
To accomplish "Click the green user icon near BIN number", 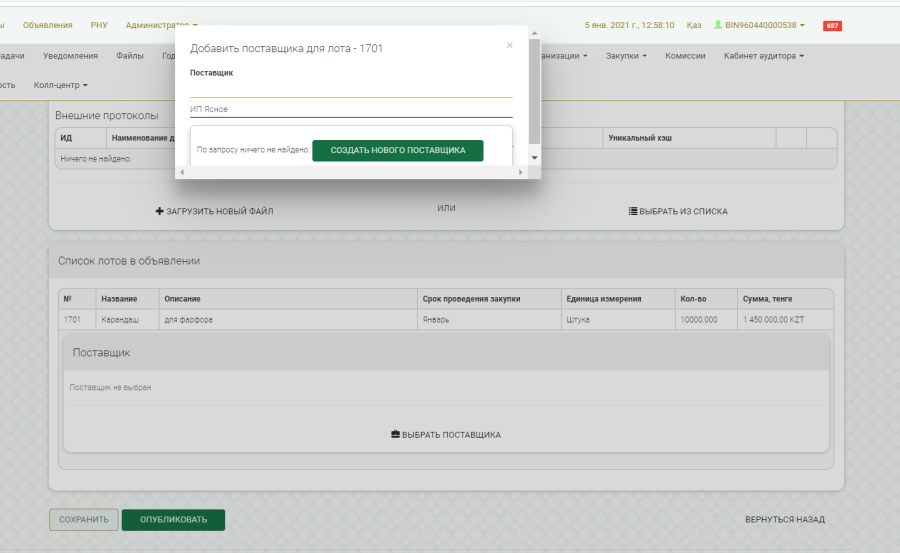I will point(717,25).
